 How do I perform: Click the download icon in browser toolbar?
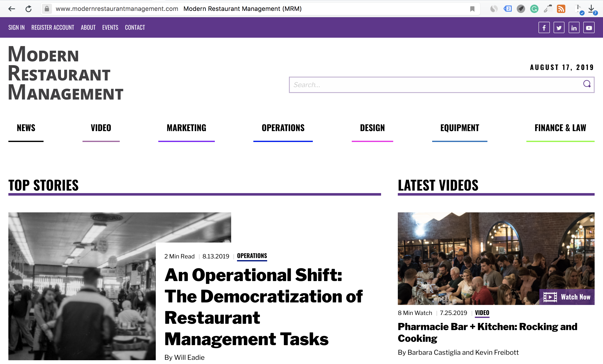(x=591, y=8)
